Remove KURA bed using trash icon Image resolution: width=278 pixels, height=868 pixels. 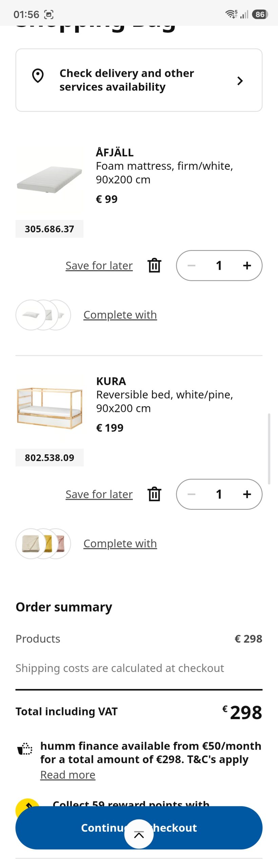click(154, 494)
